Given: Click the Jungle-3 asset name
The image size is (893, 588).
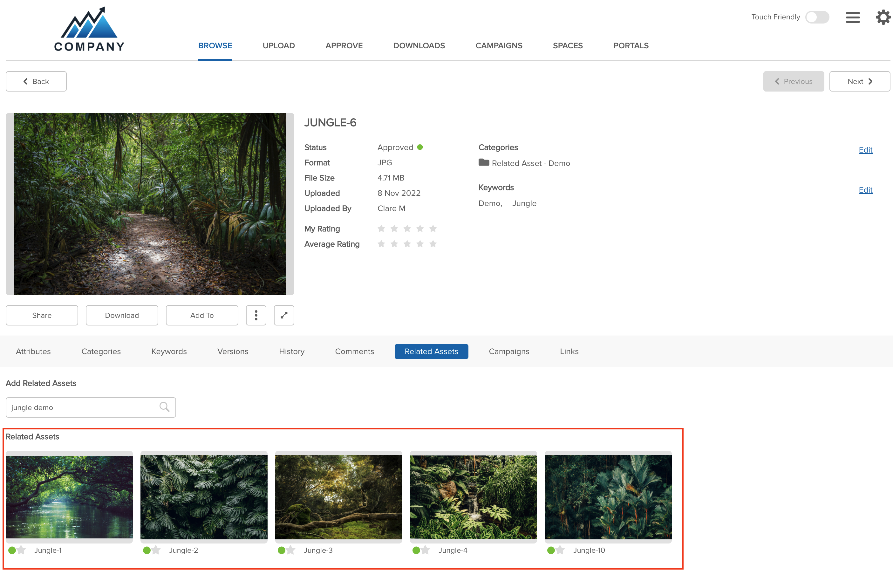Looking at the screenshot, I should 318,550.
